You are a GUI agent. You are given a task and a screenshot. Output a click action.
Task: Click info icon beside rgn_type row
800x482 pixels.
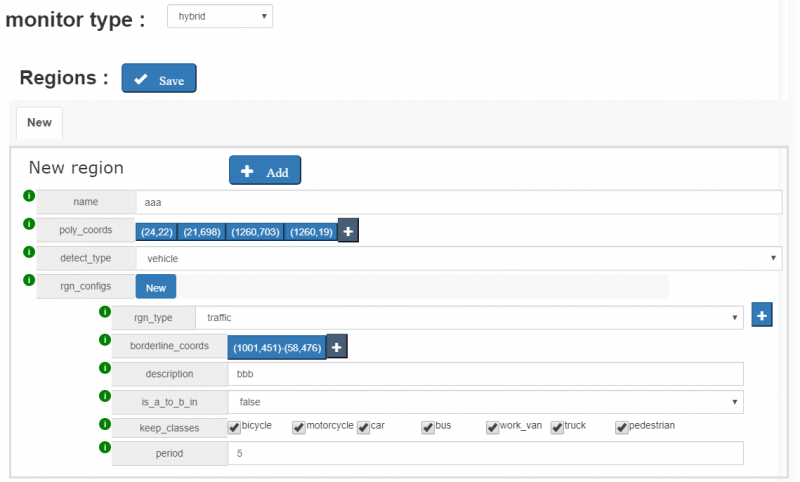[x=105, y=311]
